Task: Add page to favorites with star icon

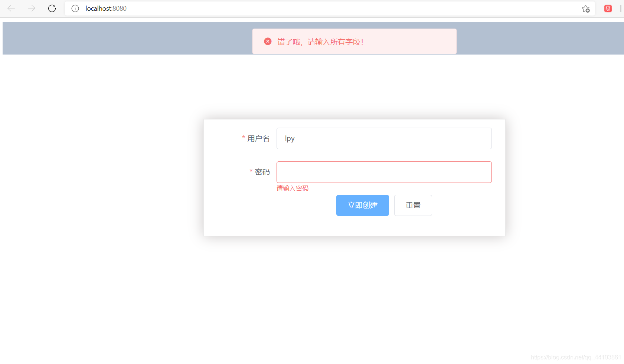Action: (x=586, y=9)
